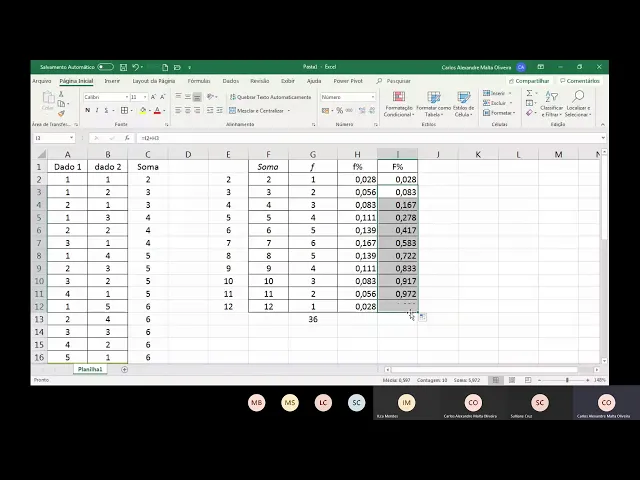The width and height of the screenshot is (640, 480).
Task: Switch to the Power Pivot tab
Action: pos(348,81)
